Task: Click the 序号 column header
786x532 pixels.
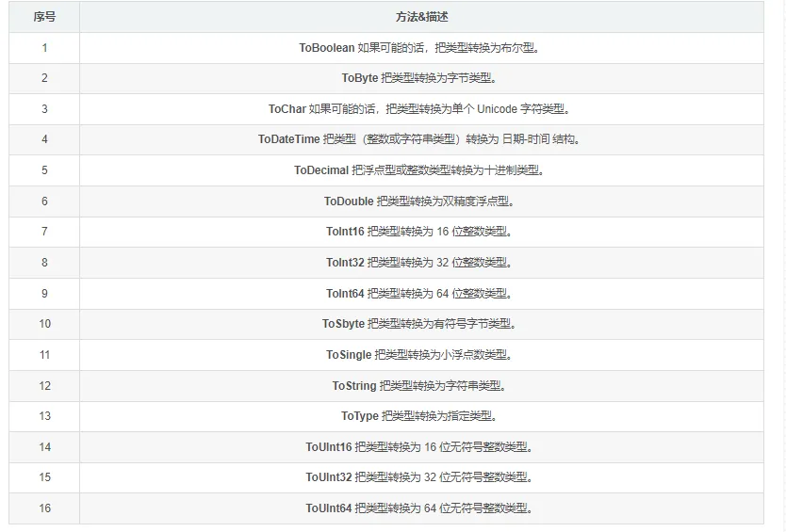Action: (x=44, y=17)
